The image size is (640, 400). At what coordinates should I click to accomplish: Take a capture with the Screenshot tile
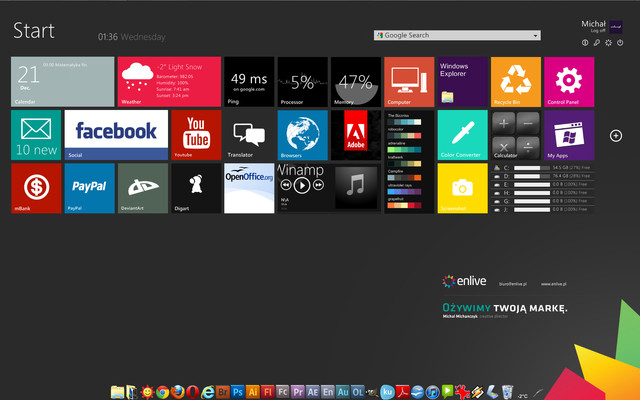click(462, 188)
